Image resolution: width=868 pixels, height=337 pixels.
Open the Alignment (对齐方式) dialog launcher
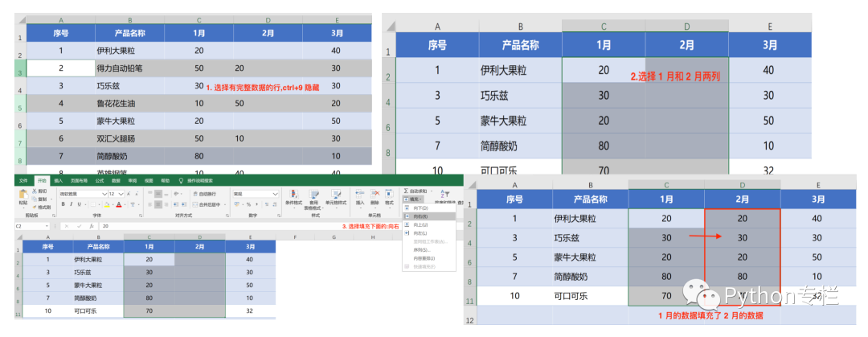point(227,216)
